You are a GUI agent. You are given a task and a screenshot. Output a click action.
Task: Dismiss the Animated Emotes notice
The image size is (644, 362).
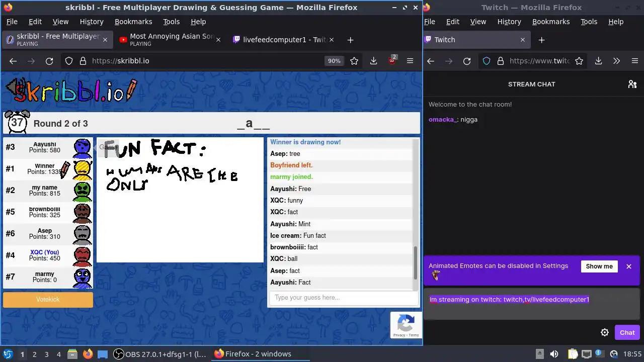coord(628,266)
